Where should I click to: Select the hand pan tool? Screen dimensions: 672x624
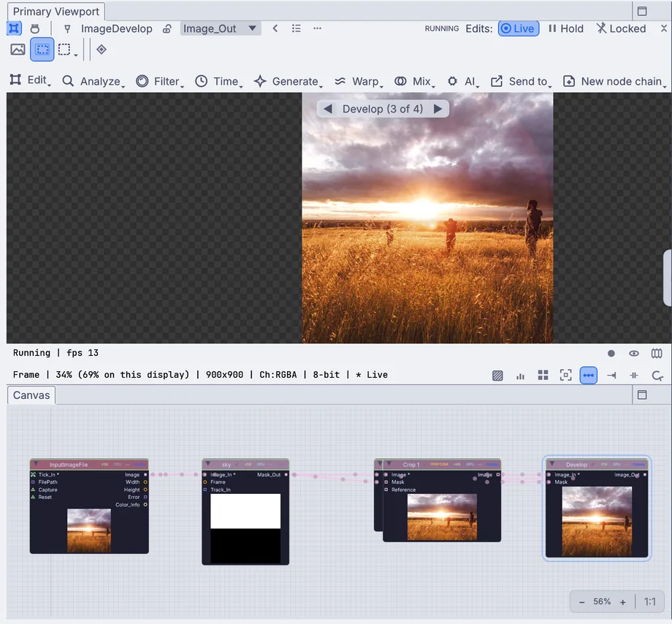(x=35, y=28)
